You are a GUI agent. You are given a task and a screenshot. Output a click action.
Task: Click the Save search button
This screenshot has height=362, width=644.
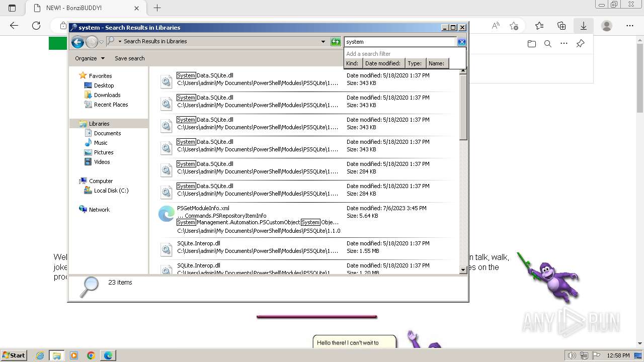tap(129, 58)
